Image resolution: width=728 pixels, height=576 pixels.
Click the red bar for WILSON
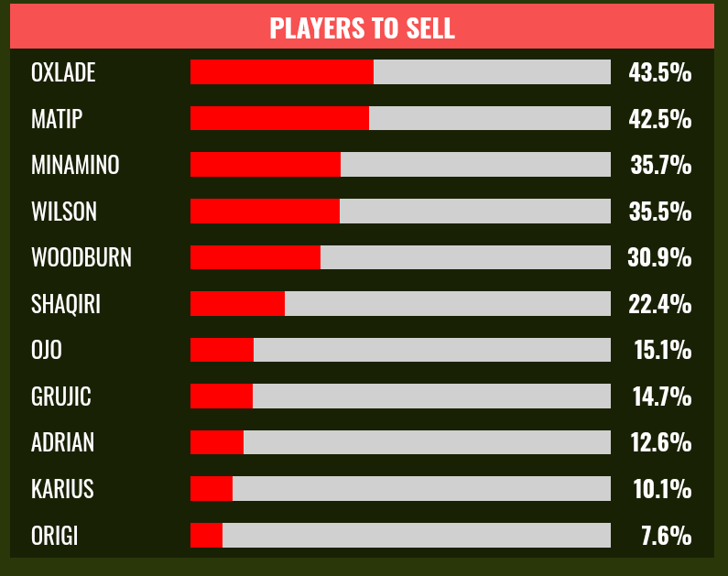(x=265, y=211)
